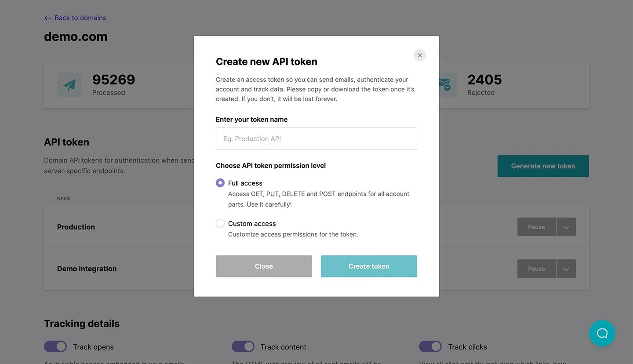The image size is (633, 364).
Task: Toggle the Track opens switch
Action: [55, 346]
